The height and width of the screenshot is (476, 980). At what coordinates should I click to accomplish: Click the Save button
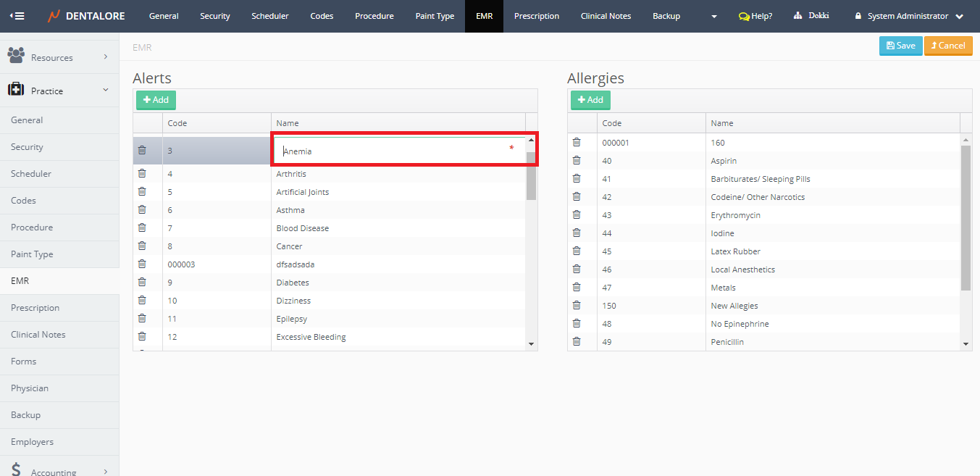(900, 46)
